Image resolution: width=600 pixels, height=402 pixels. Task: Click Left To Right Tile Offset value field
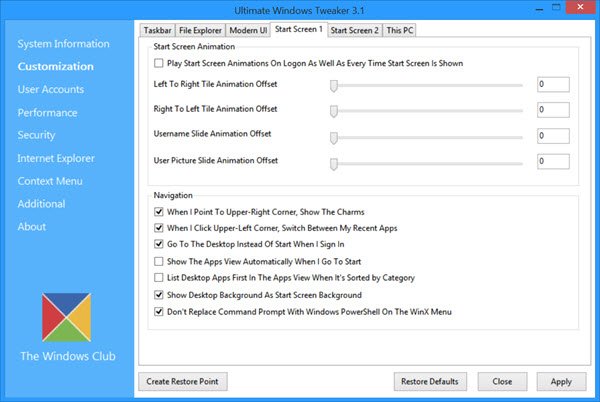pos(553,85)
